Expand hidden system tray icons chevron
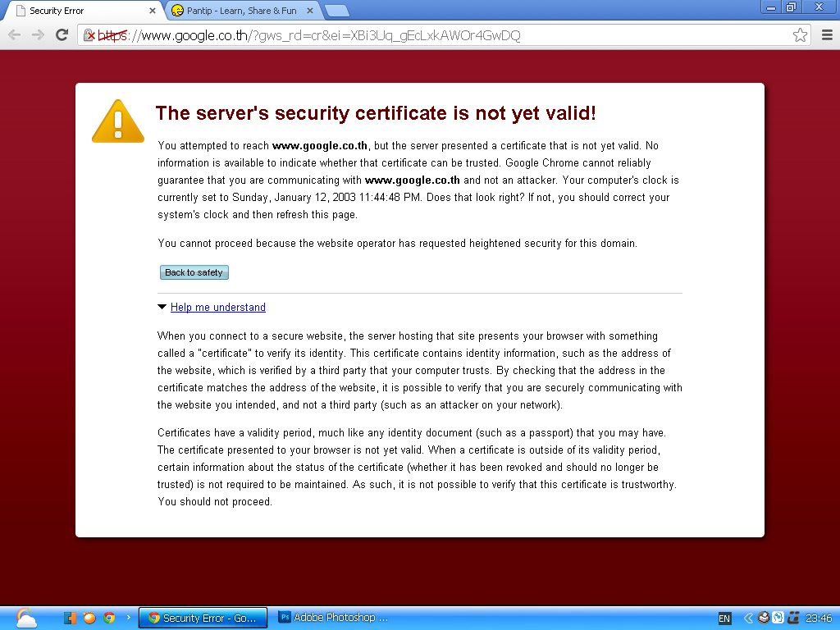 coord(748,619)
